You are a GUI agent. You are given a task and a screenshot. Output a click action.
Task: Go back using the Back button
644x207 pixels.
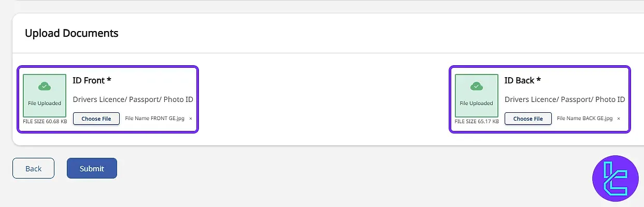[x=33, y=168]
